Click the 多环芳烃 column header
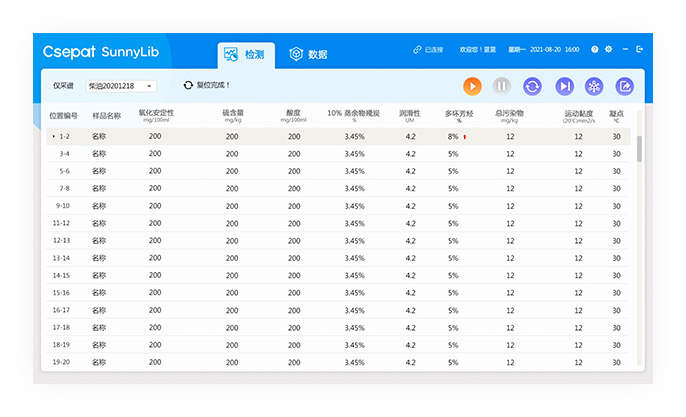Image resolution: width=686 pixels, height=417 pixels. 459,115
